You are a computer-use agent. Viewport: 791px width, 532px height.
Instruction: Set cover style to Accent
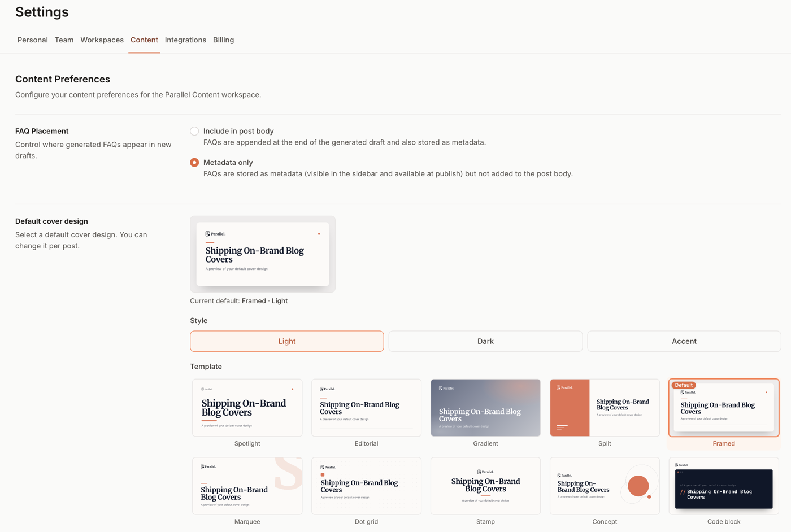tap(684, 341)
